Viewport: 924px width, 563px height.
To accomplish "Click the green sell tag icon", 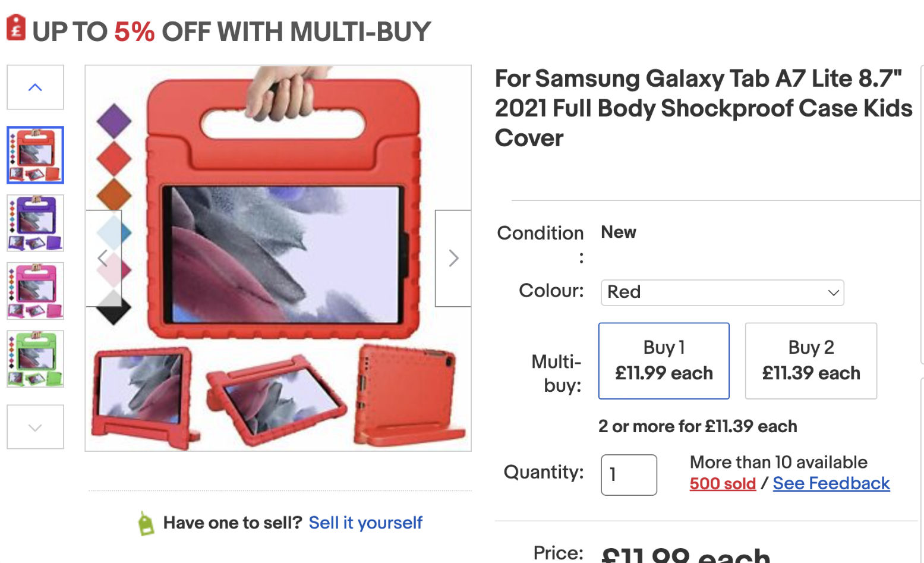I will pyautogui.click(x=146, y=523).
